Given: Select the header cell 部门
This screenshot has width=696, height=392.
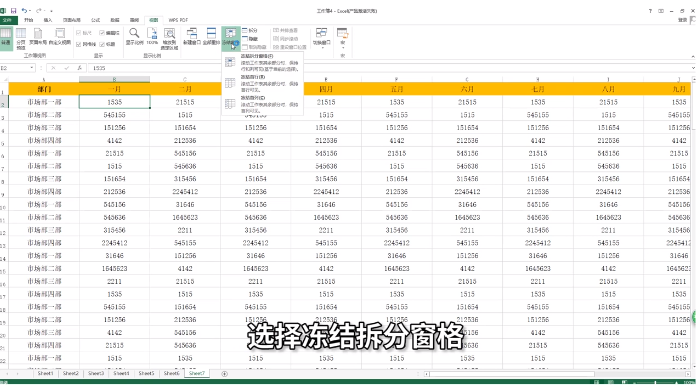Looking at the screenshot, I should (44, 89).
